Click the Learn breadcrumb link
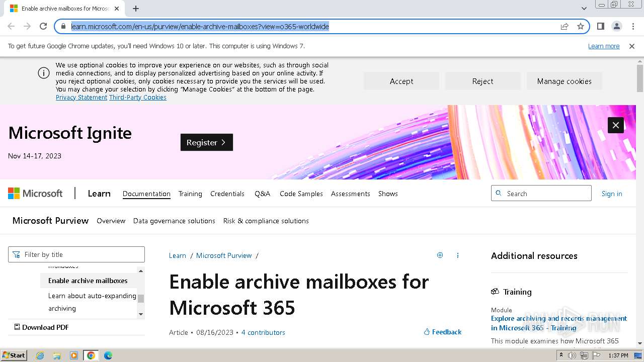This screenshot has width=644, height=362. (x=178, y=255)
